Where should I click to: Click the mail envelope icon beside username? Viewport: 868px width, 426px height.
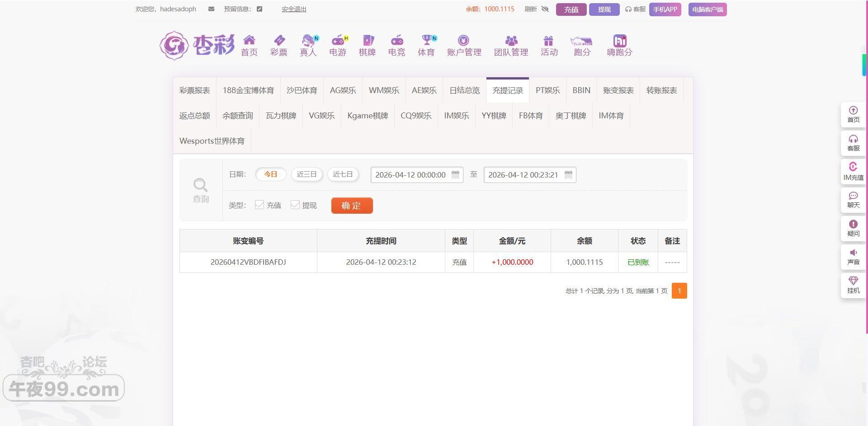point(211,9)
